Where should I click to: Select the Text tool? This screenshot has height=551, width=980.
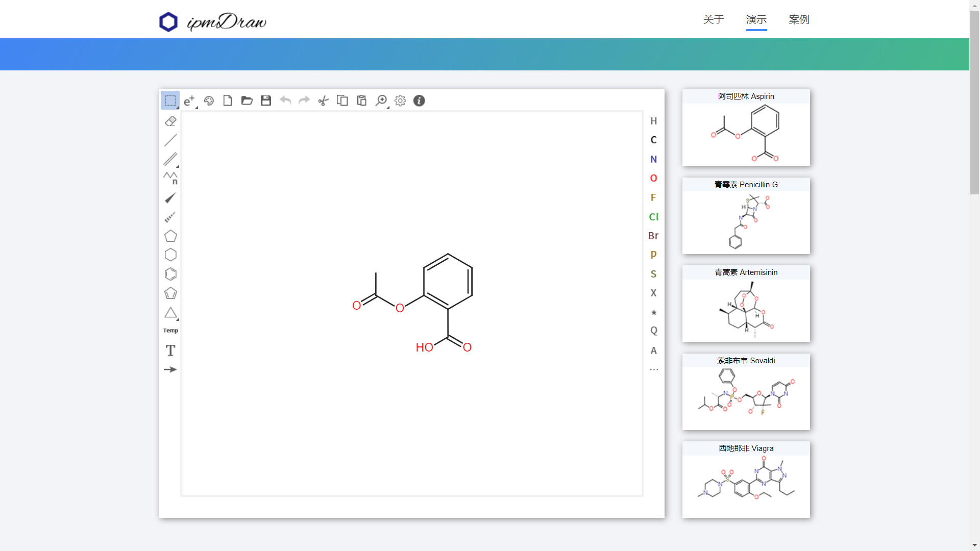pos(170,350)
